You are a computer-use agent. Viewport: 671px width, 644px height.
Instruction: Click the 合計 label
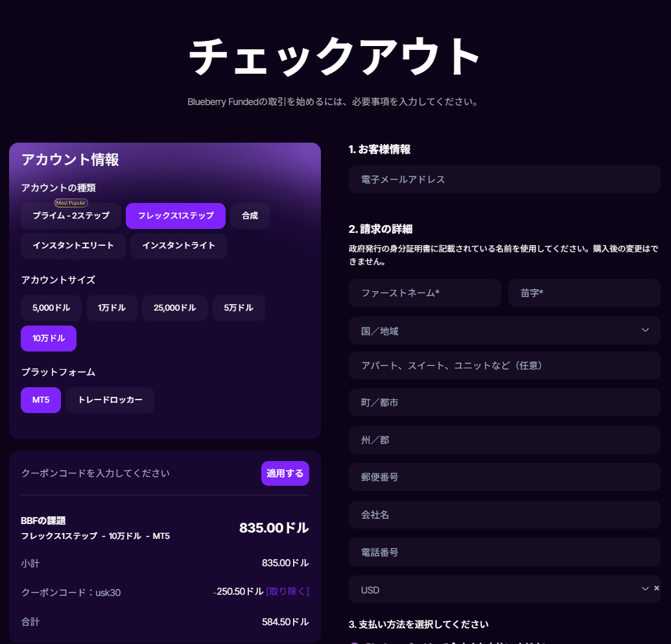point(30,622)
